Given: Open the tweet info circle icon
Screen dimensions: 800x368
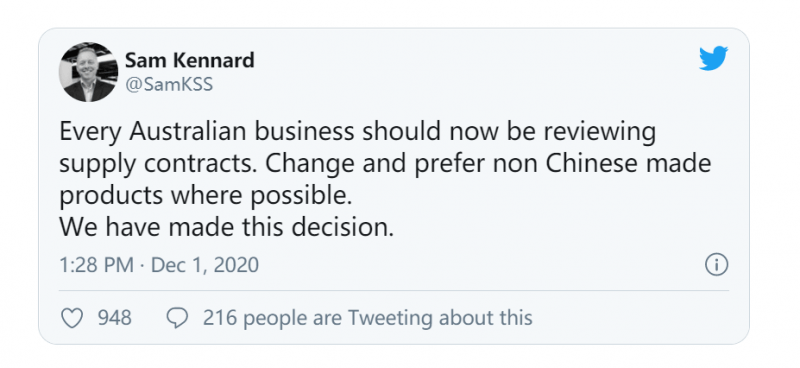Looking at the screenshot, I should 717,265.
